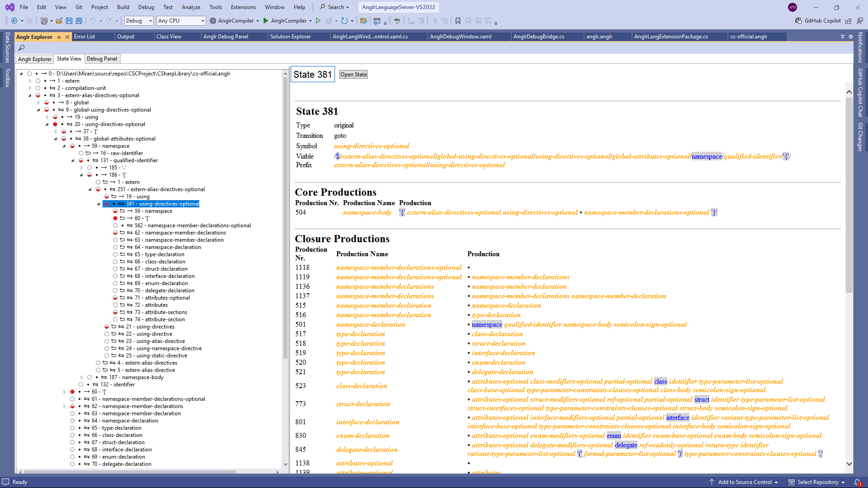
Task: Click the Open State button
Action: point(353,75)
